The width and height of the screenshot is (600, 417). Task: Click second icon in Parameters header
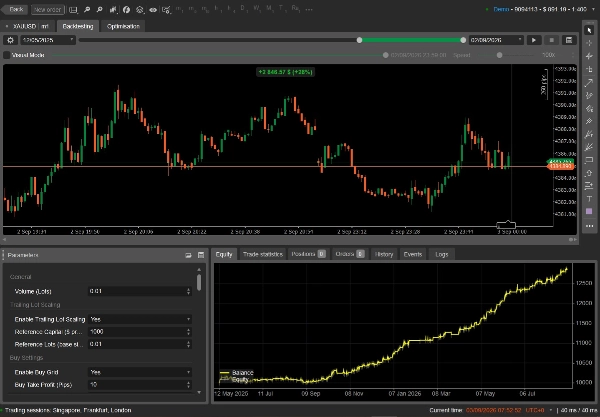tap(201, 255)
